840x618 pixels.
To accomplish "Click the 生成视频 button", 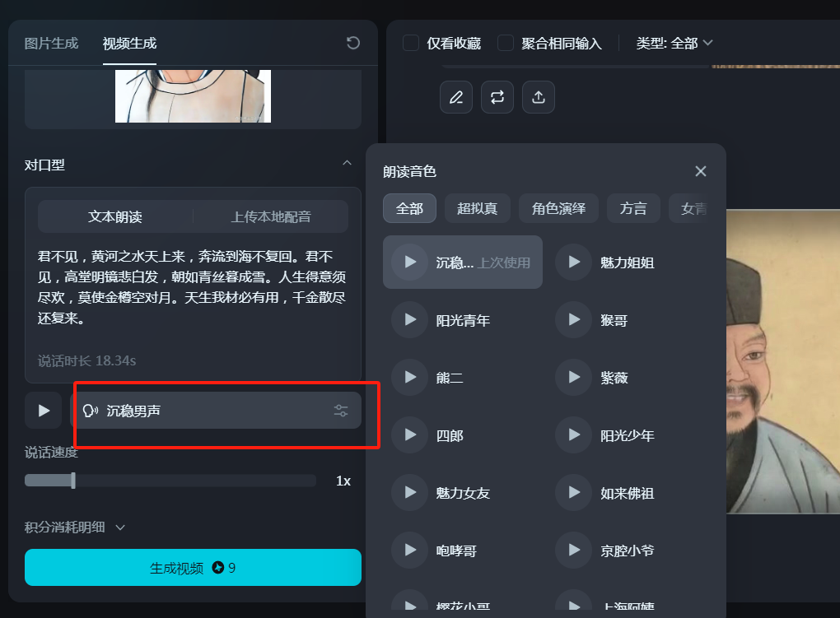I will (192, 567).
